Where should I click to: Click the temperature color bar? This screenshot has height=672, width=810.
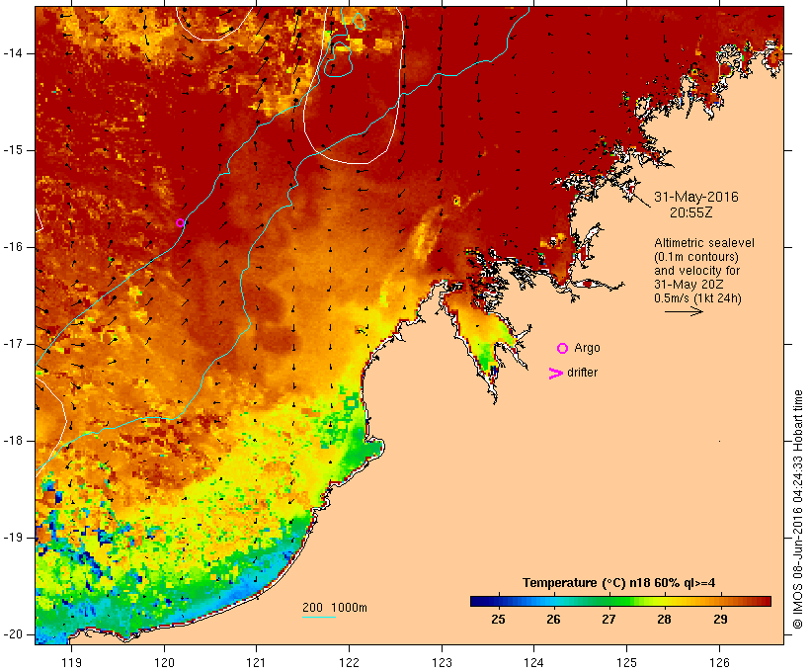[x=620, y=601]
